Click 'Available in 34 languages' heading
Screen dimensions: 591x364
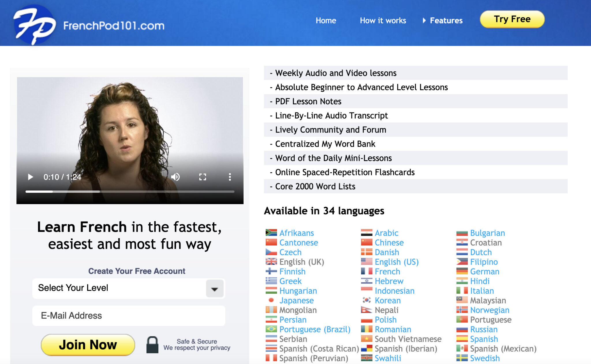(x=324, y=211)
